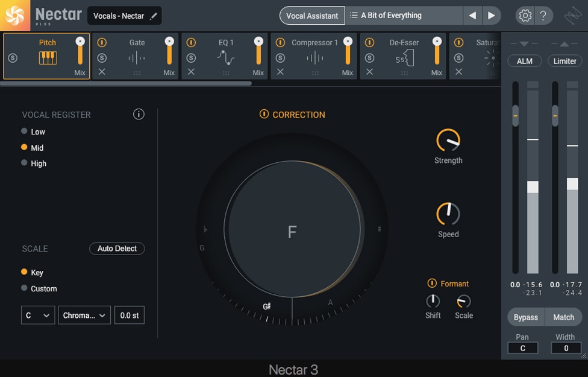
Task: Click the Strength knob
Action: click(448, 140)
